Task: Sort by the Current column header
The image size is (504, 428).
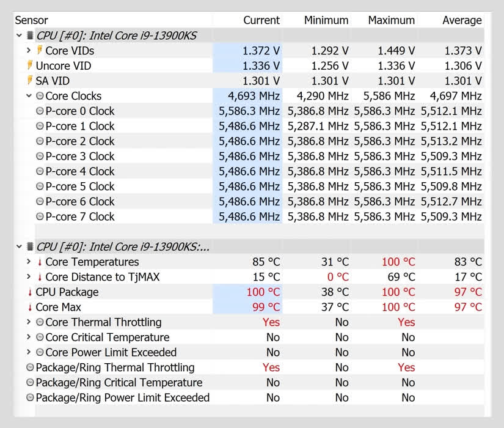Action: 261,20
